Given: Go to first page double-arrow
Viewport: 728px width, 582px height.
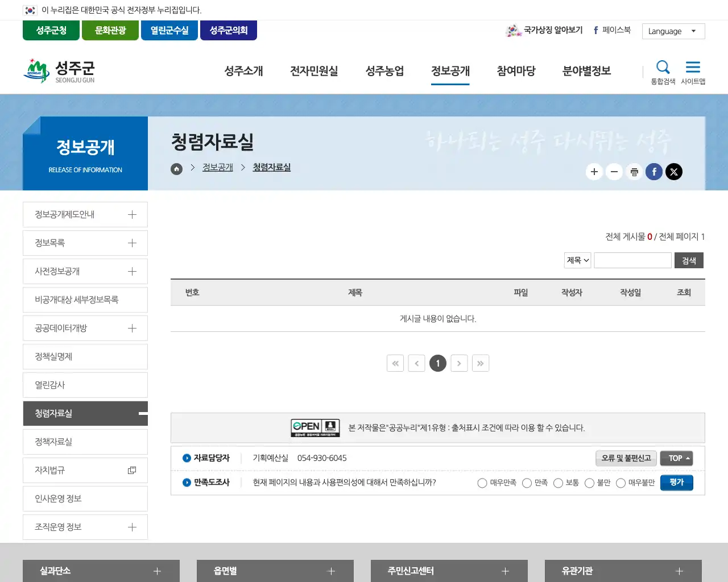Looking at the screenshot, I should (x=395, y=363).
